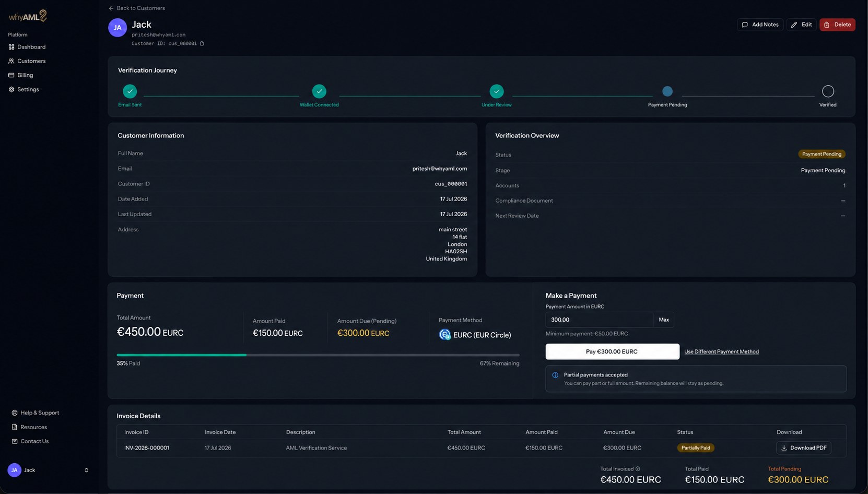Copy the customer ID with the clipboard icon

[x=202, y=43]
